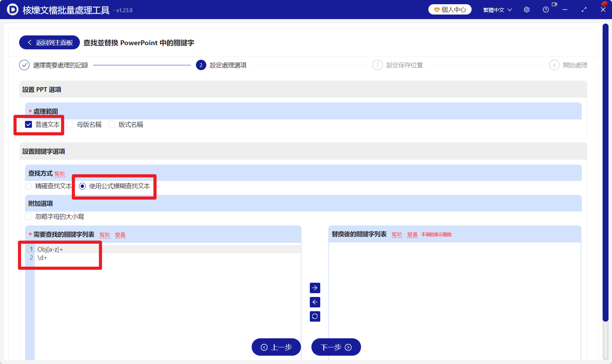Minimize the application window
Viewport: 612px width, 364px height.
[x=565, y=10]
